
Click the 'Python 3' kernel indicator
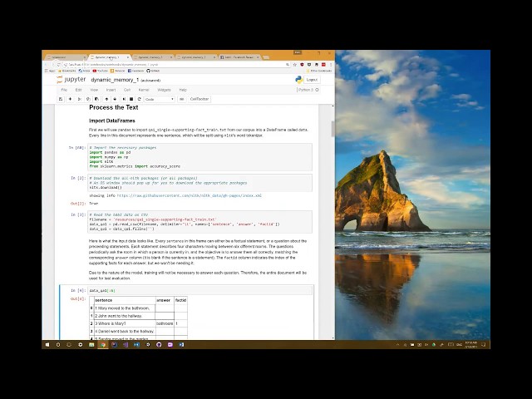pos(308,90)
